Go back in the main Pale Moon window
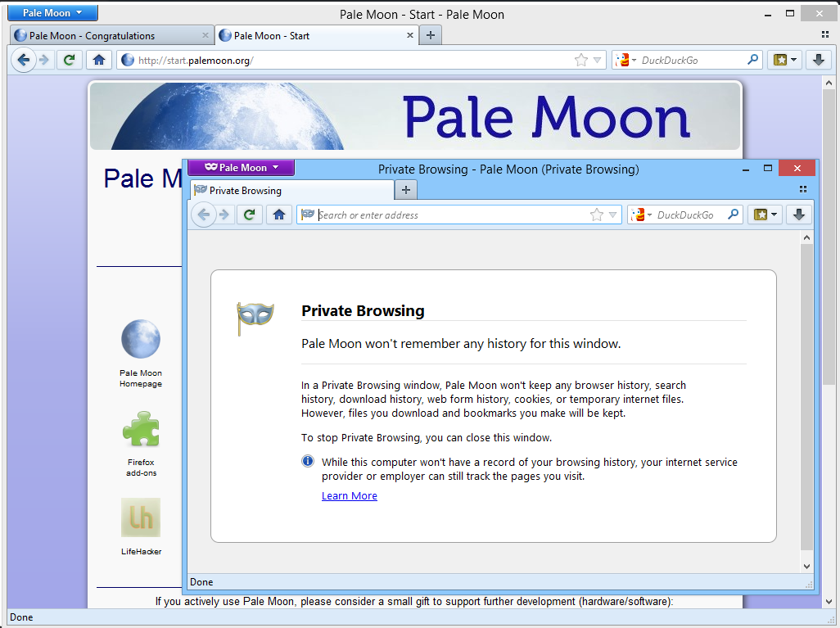 [x=24, y=60]
